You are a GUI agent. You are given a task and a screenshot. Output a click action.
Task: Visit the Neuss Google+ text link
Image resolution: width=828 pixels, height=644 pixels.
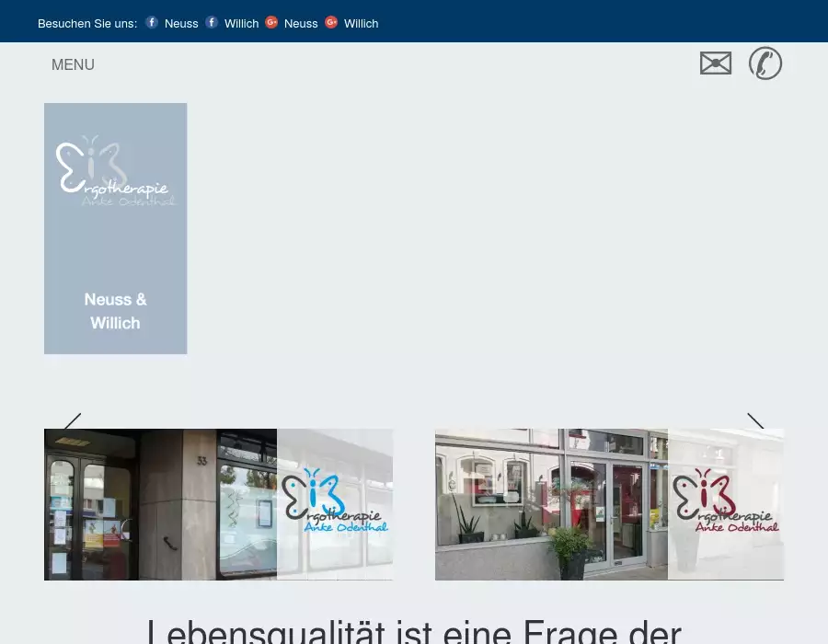click(x=301, y=24)
